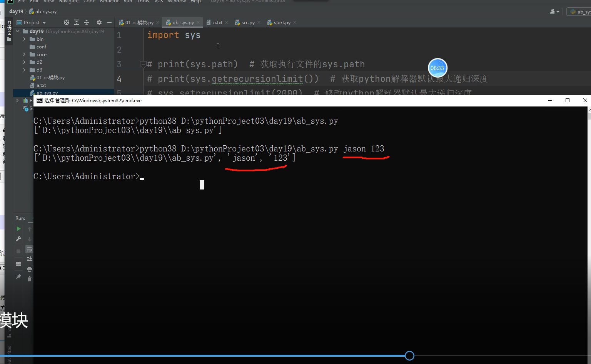Click the down arrow in Run panel
Screen dimensions: 591x364
(x=30, y=239)
